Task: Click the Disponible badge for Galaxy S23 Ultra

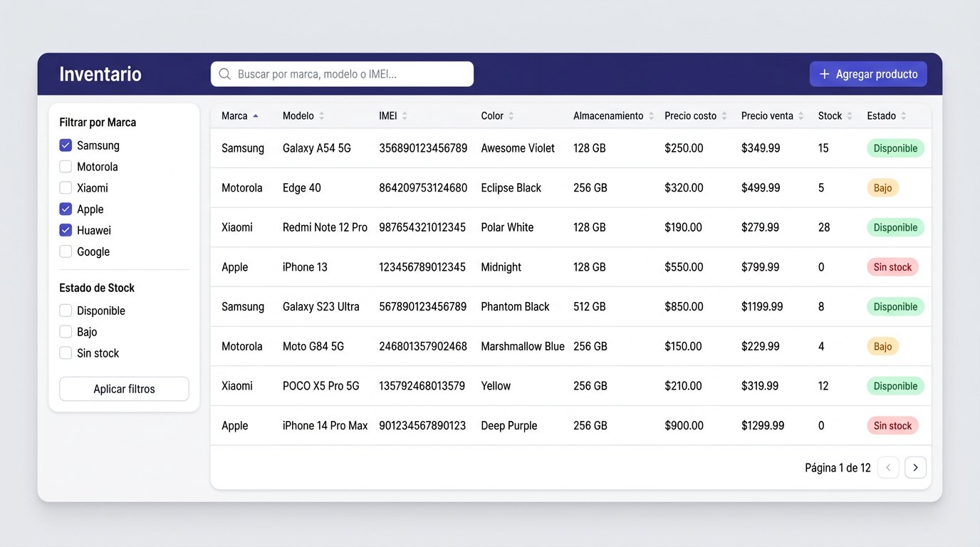Action: coord(895,306)
